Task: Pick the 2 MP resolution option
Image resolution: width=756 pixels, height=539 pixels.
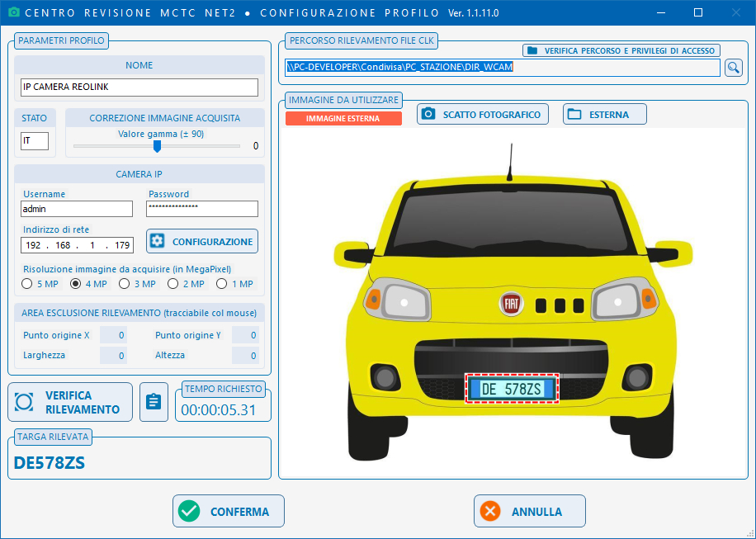Action: tap(173, 284)
